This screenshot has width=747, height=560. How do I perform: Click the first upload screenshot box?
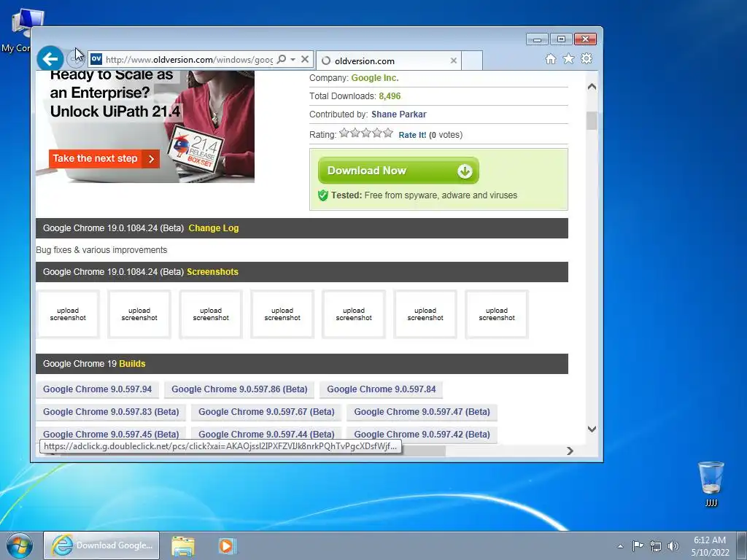(68, 314)
